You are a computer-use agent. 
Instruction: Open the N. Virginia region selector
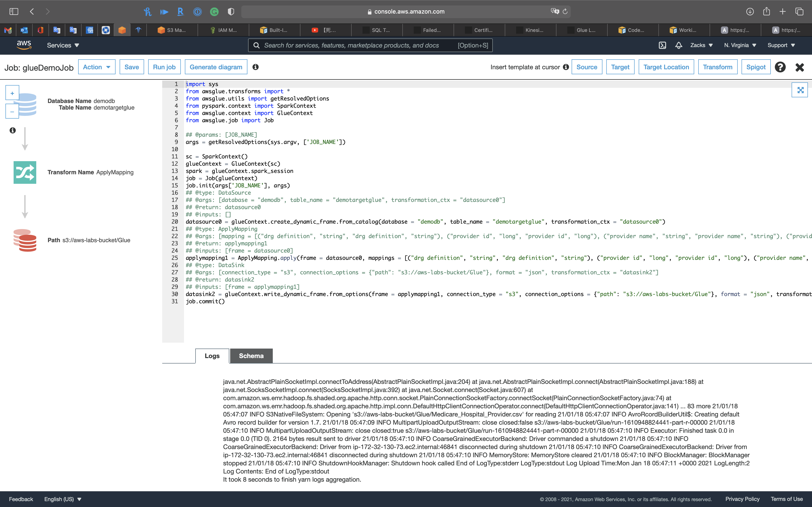(740, 45)
